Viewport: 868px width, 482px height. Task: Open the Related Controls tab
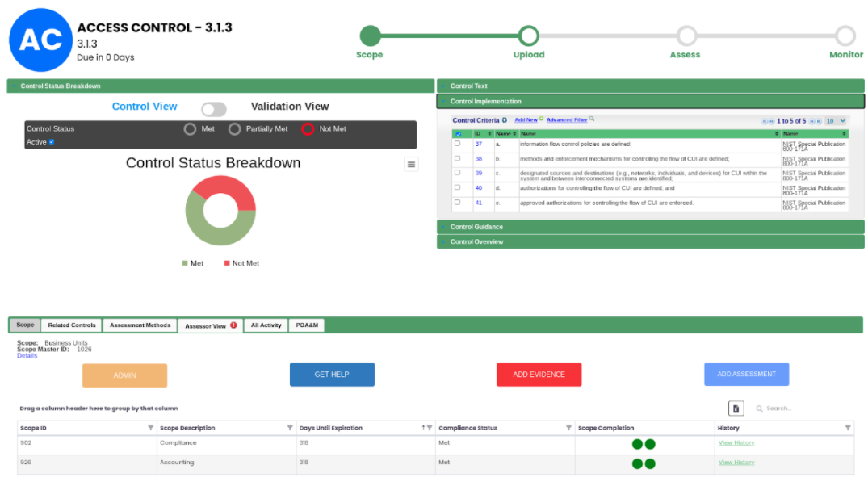click(71, 325)
